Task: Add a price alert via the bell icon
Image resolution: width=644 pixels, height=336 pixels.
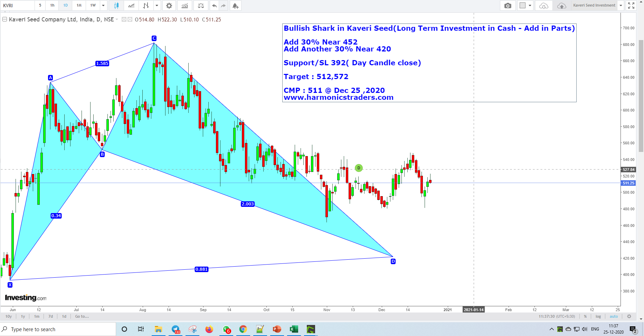Action: (235, 6)
